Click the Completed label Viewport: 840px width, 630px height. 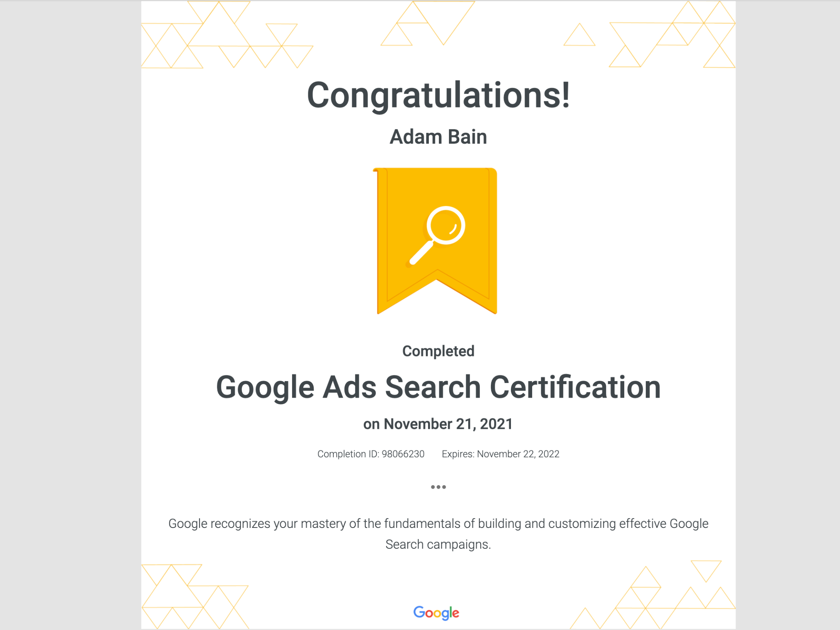[438, 351]
